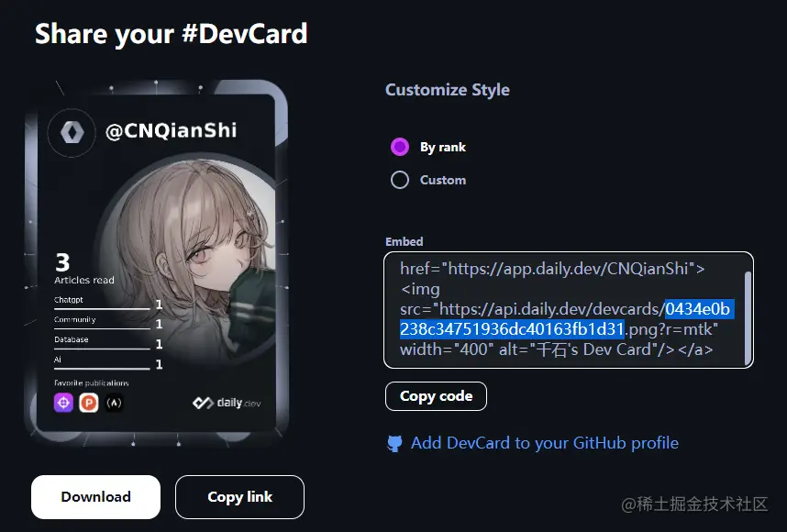Click the Copy code button
The height and width of the screenshot is (532, 787).
click(437, 396)
